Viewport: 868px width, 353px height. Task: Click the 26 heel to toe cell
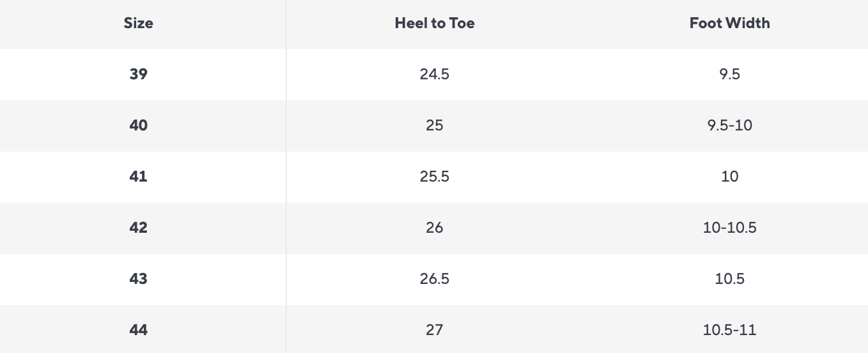click(435, 228)
